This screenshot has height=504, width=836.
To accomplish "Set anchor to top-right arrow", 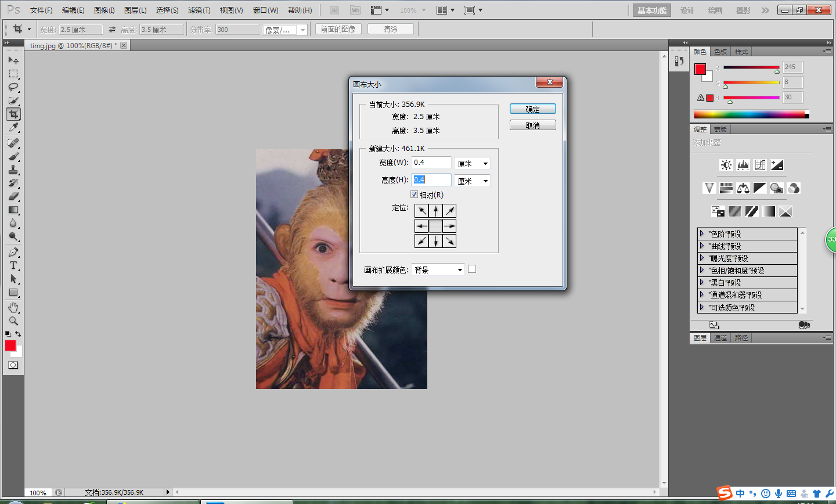I will point(449,211).
